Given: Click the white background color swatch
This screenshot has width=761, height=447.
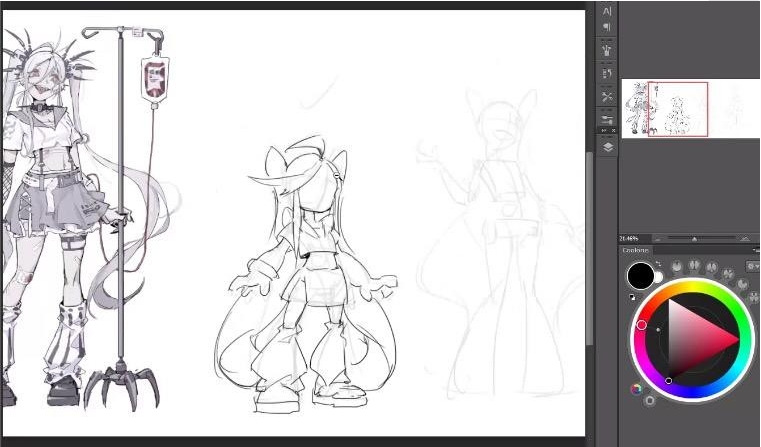Looking at the screenshot, I should (658, 278).
